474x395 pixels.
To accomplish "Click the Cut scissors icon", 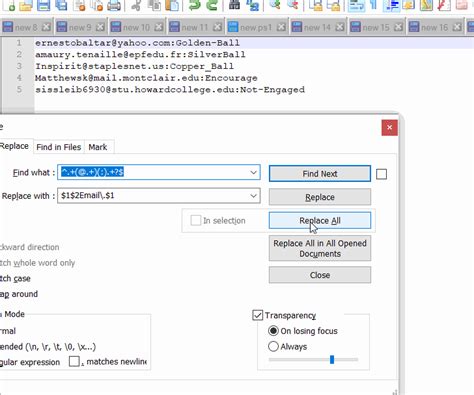I will 136,5.
